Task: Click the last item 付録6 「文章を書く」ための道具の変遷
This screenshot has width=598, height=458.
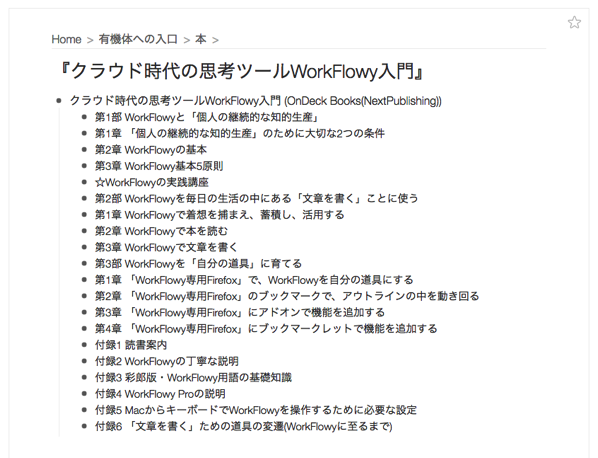Action: pyautogui.click(x=243, y=427)
